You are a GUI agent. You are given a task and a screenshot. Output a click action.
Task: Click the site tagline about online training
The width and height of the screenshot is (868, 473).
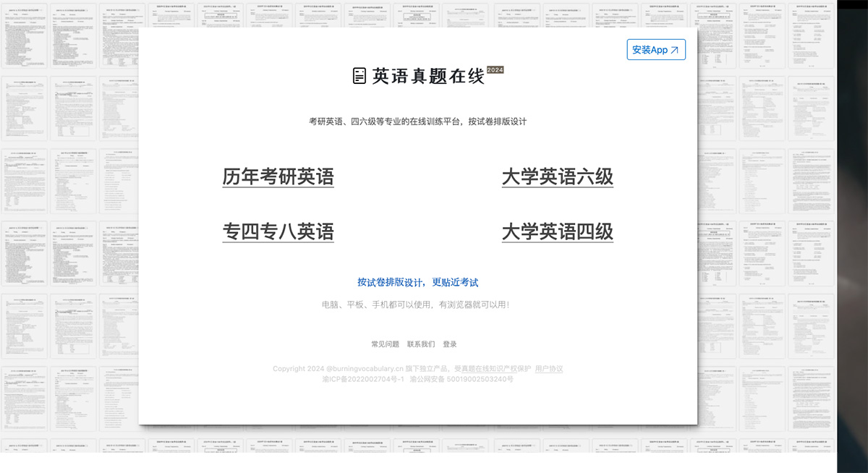point(418,121)
